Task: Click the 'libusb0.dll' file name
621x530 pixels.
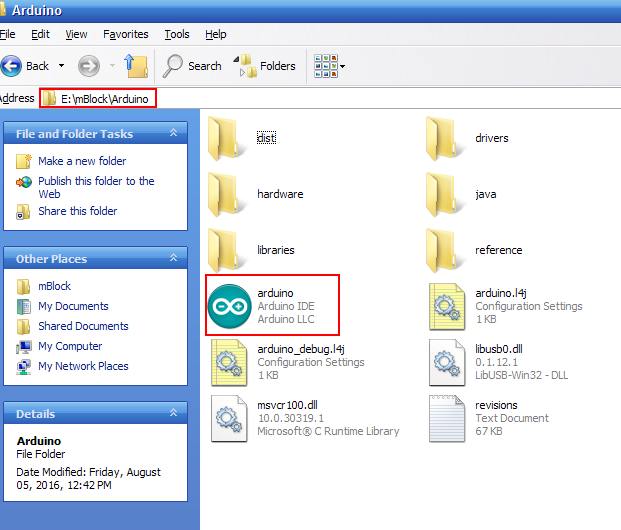Action: (x=499, y=349)
